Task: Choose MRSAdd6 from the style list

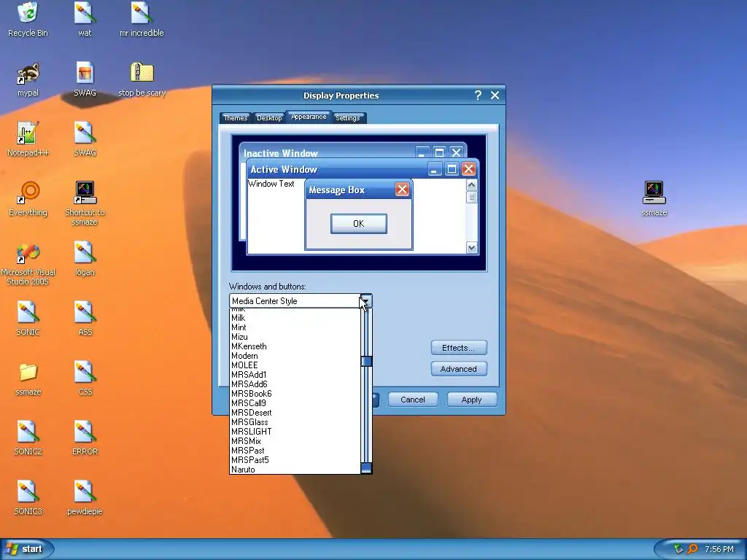Action: click(x=295, y=384)
